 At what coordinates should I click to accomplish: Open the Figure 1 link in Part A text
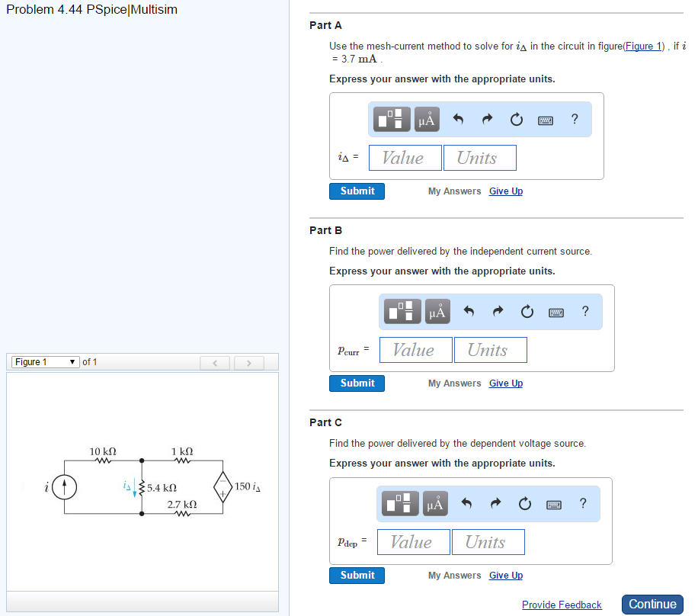point(643,46)
